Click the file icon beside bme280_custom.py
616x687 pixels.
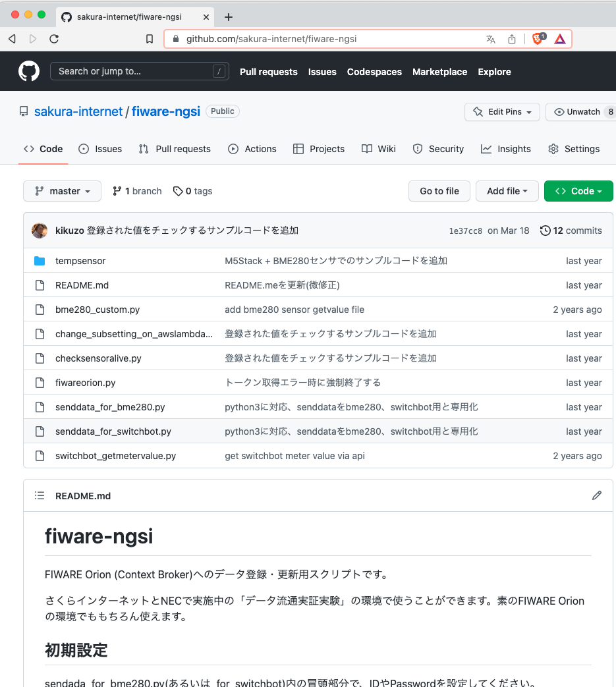(40, 310)
